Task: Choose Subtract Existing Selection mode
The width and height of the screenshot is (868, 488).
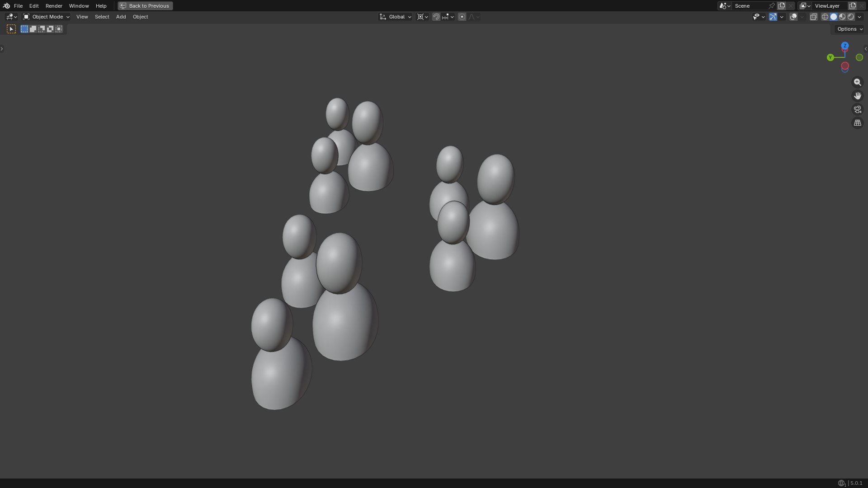Action: click(x=42, y=29)
